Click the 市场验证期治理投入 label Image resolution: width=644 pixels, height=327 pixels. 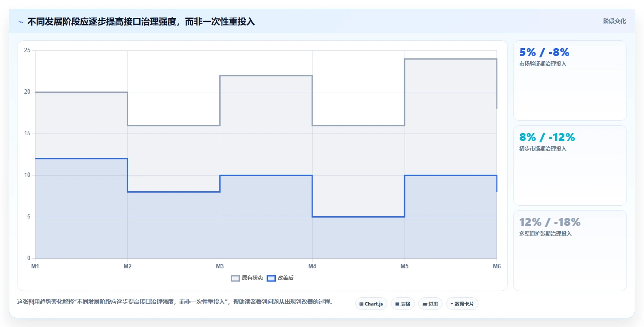pos(543,64)
